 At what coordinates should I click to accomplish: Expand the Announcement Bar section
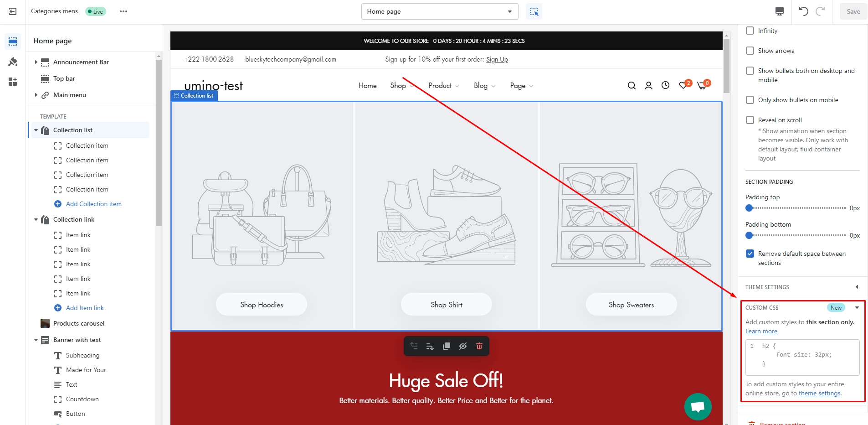tap(36, 62)
